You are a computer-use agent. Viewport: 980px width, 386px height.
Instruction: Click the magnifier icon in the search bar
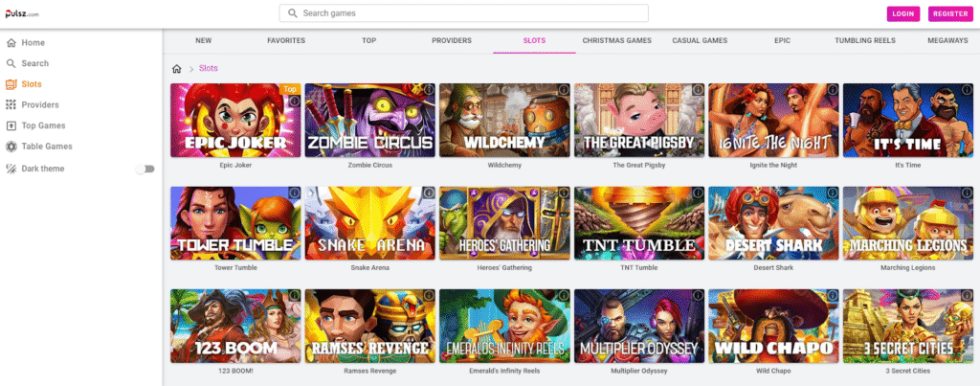tap(292, 13)
